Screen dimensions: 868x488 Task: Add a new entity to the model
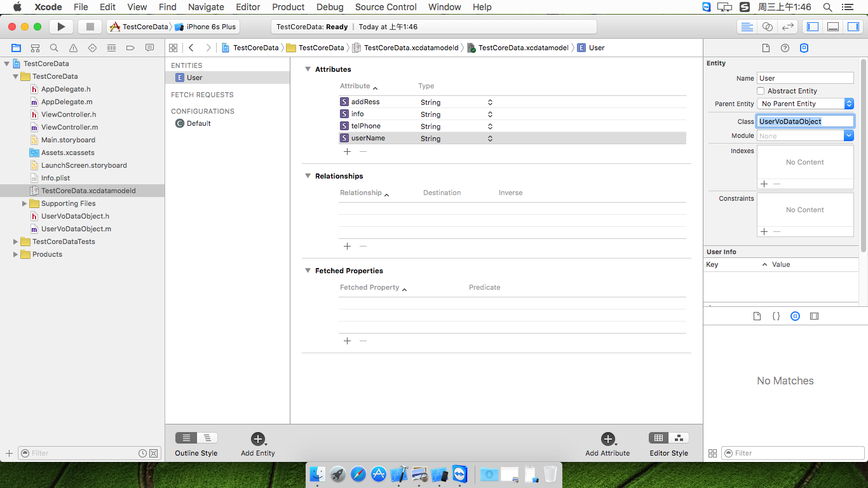tap(257, 439)
